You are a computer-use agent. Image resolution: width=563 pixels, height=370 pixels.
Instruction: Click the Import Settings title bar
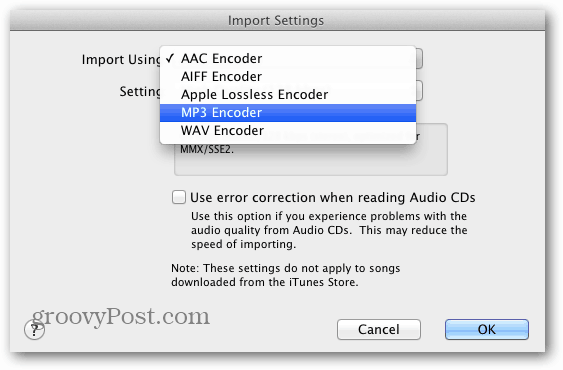(277, 20)
